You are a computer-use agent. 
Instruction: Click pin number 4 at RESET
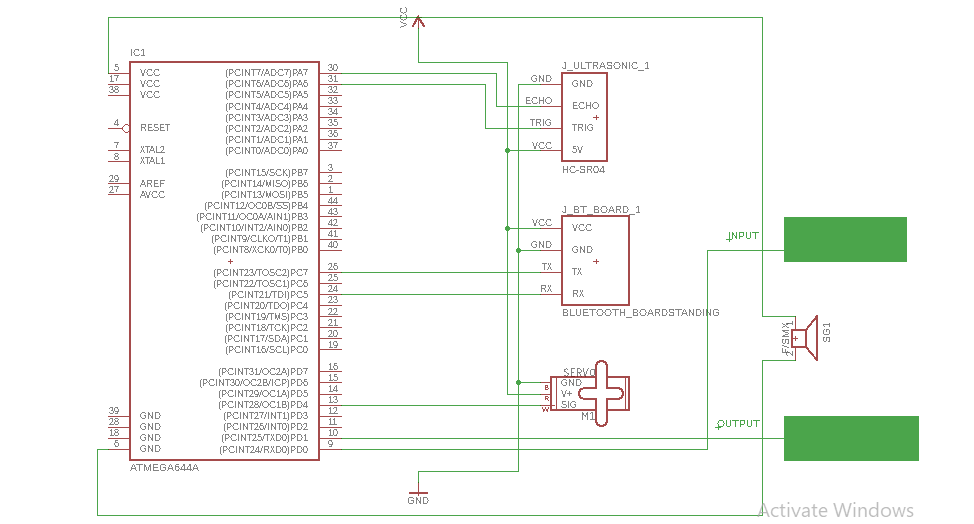[116, 123]
